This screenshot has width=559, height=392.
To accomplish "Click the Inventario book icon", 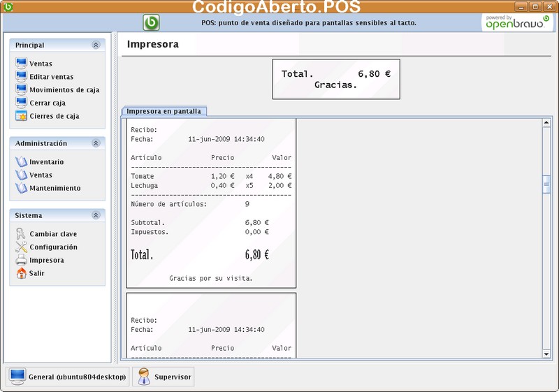I will point(21,161).
